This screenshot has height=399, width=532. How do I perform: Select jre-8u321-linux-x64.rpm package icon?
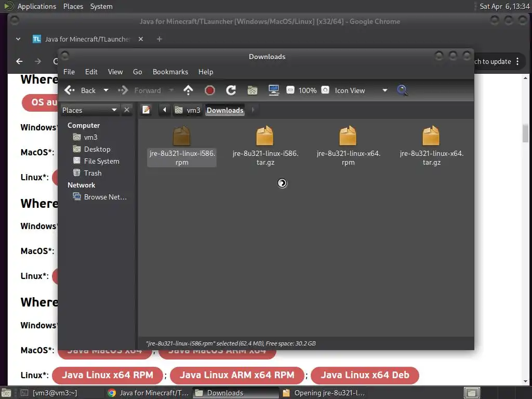[348, 136]
